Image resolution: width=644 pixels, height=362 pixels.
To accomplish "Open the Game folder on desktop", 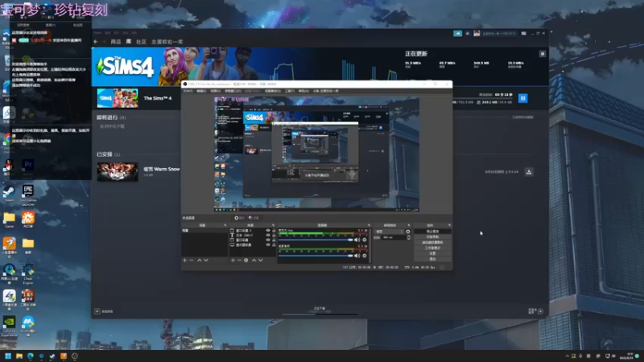I will point(9,220).
